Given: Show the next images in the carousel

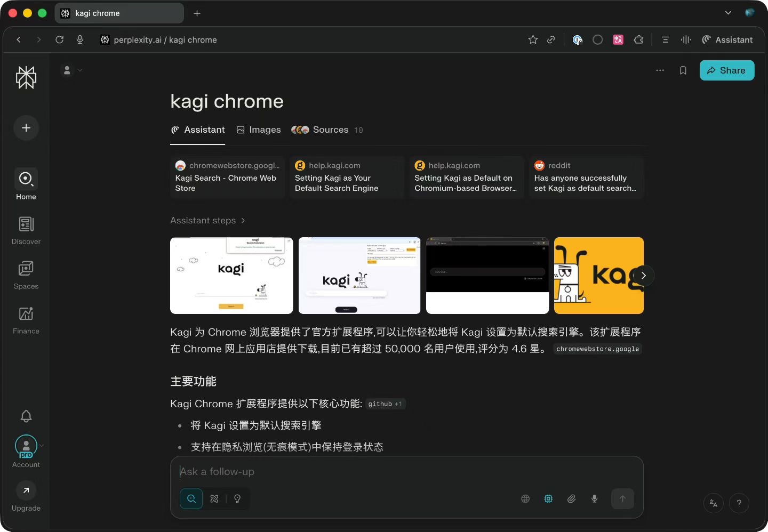Looking at the screenshot, I should pos(643,276).
